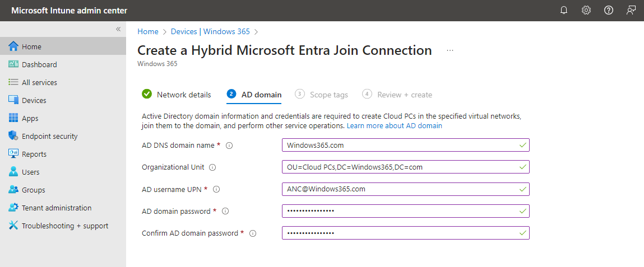Show info tooltip for AD DNS domain name
Viewport: 644px width, 267px height.
coord(230,145)
